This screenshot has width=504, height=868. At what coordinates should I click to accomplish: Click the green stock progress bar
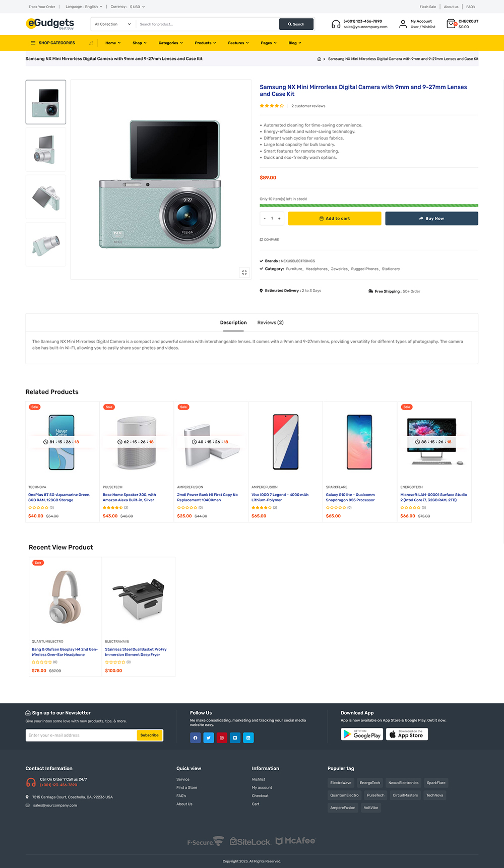369,206
